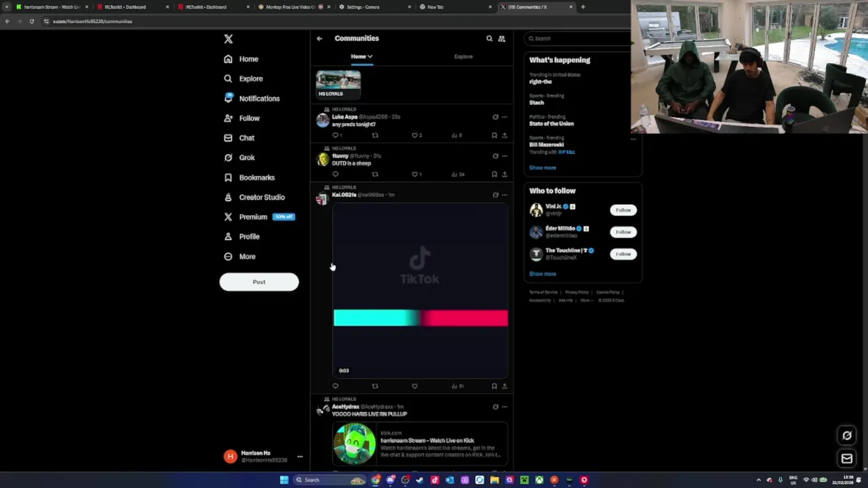This screenshot has height=488, width=868.
Task: Open the Windows Start button
Action: (x=284, y=480)
